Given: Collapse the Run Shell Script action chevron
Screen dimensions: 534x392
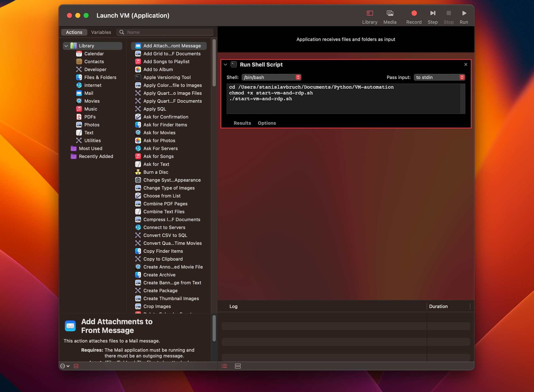Looking at the screenshot, I should coord(225,65).
